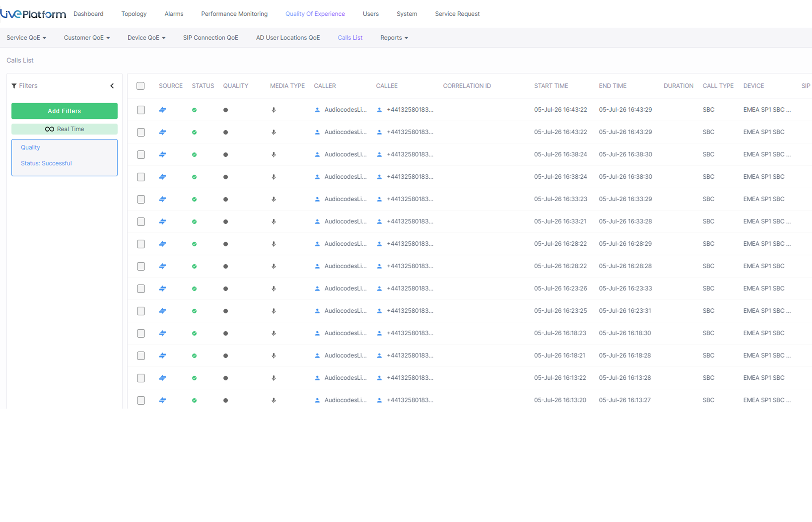Sort by CALL TYPE column header
Viewport: 812px width, 522px height.
pyautogui.click(x=718, y=86)
